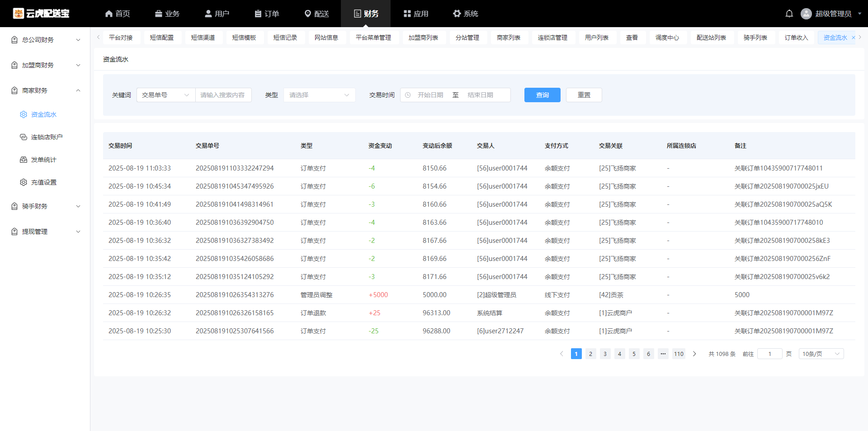Click the 连锁店账户 chat icon
This screenshot has width=868, height=431.
click(x=24, y=137)
